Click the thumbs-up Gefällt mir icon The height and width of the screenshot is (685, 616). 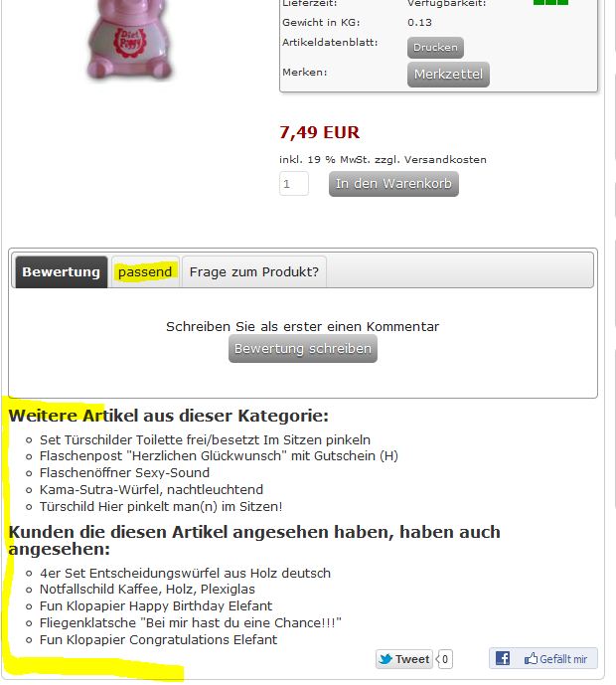[531, 658]
